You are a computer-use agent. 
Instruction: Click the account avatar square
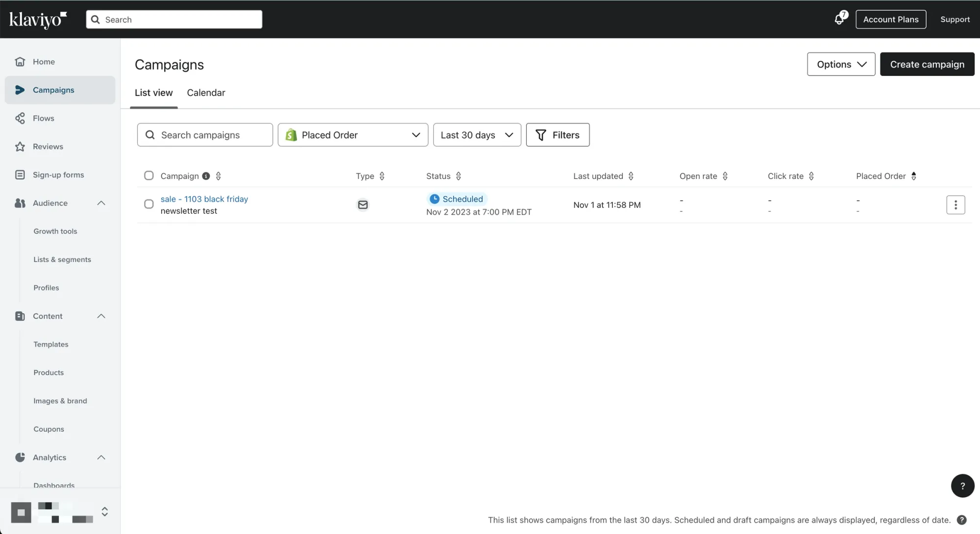(x=21, y=512)
